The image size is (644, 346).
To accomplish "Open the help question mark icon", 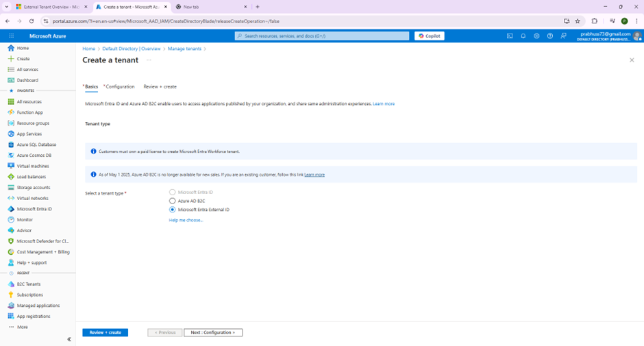I will click(x=550, y=36).
